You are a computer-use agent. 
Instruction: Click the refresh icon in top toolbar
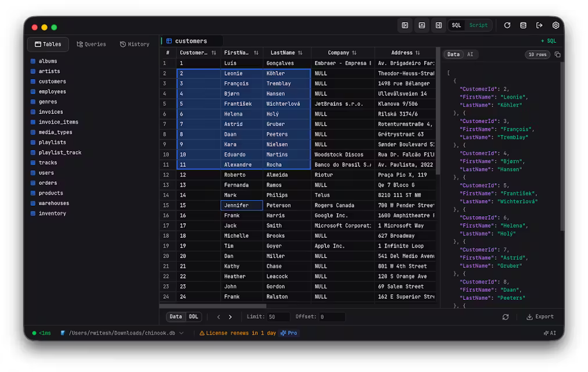point(507,26)
